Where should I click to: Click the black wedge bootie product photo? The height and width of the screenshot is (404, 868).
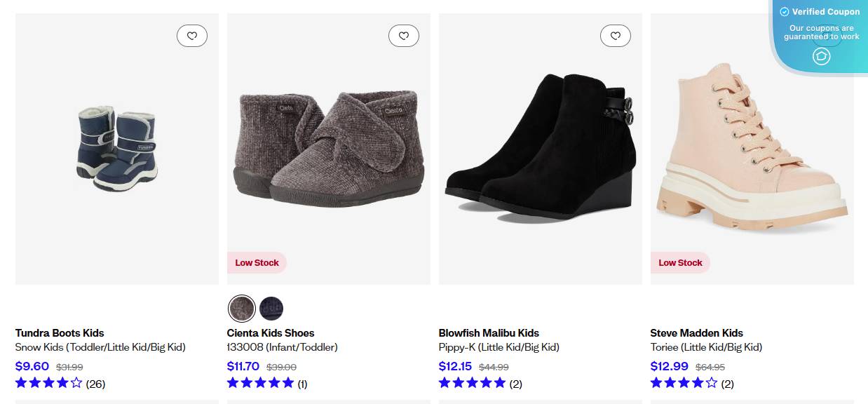click(540, 147)
